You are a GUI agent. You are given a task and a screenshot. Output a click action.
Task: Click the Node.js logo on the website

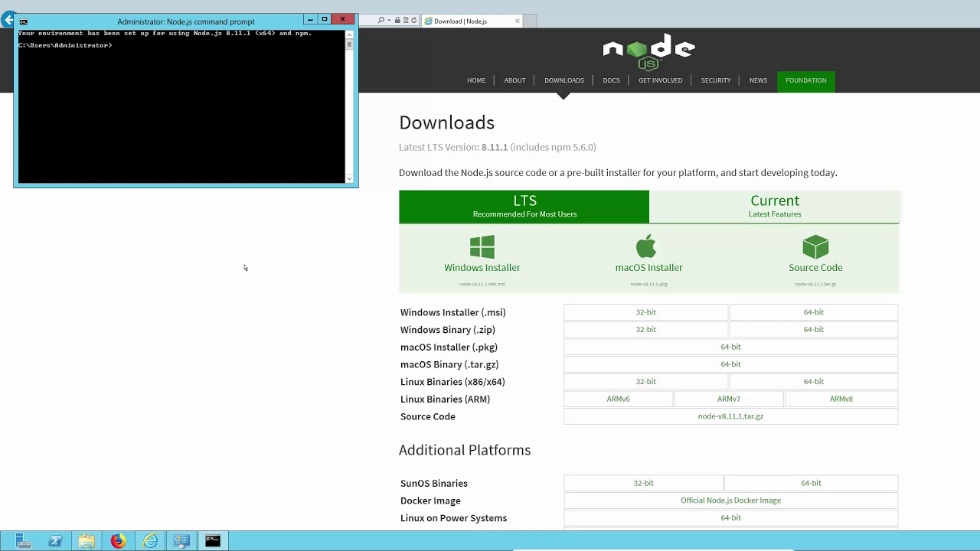tap(648, 52)
